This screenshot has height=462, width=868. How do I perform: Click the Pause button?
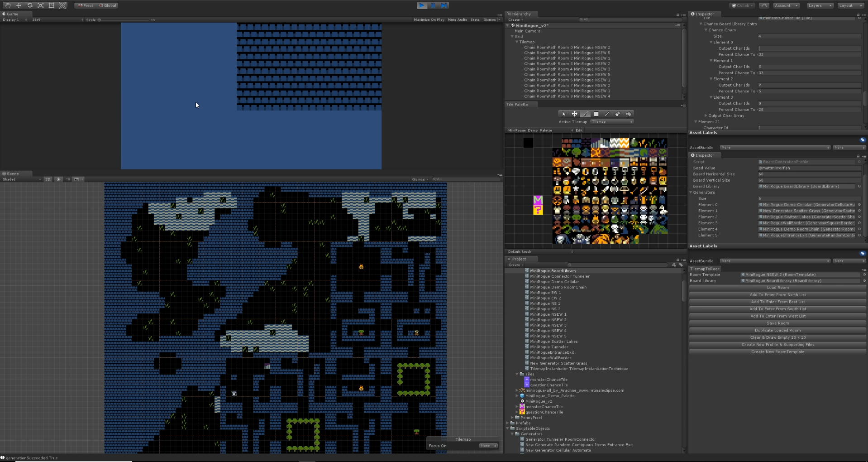(433, 5)
